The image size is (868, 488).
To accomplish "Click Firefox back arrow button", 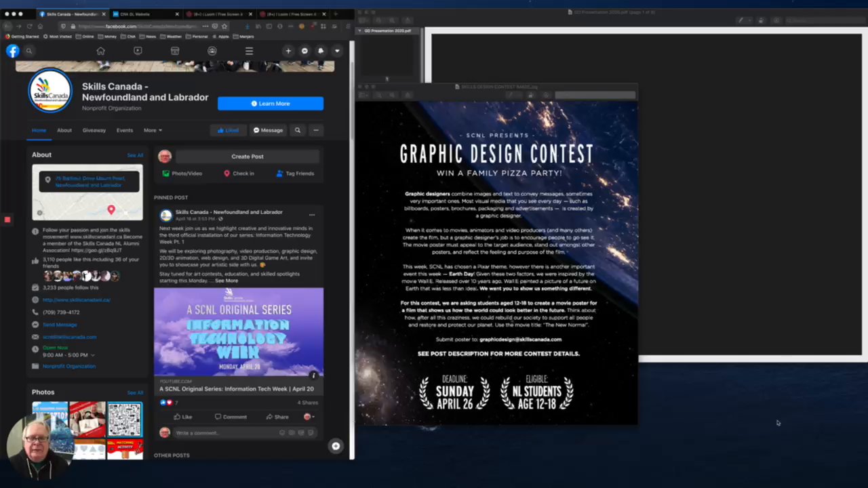I will point(7,26).
